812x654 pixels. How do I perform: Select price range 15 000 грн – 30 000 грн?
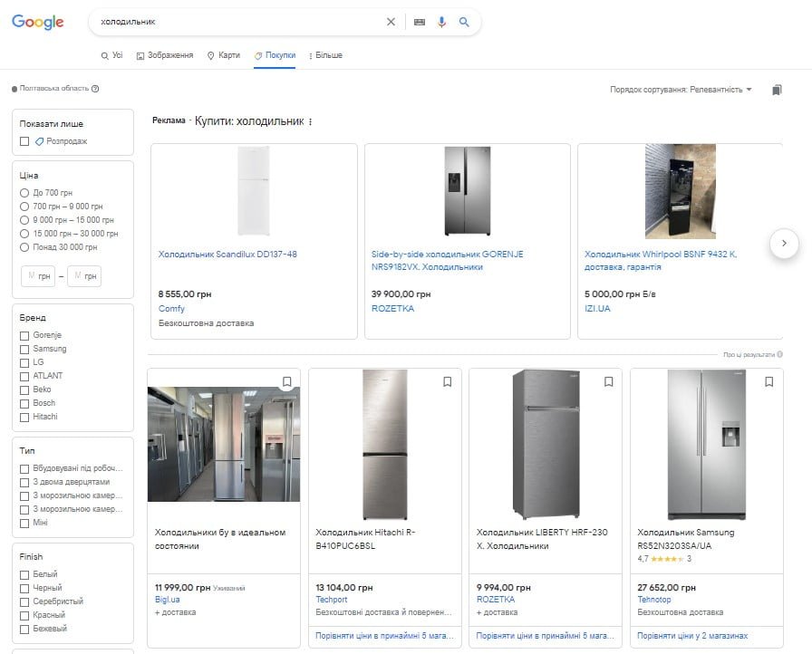(24, 234)
